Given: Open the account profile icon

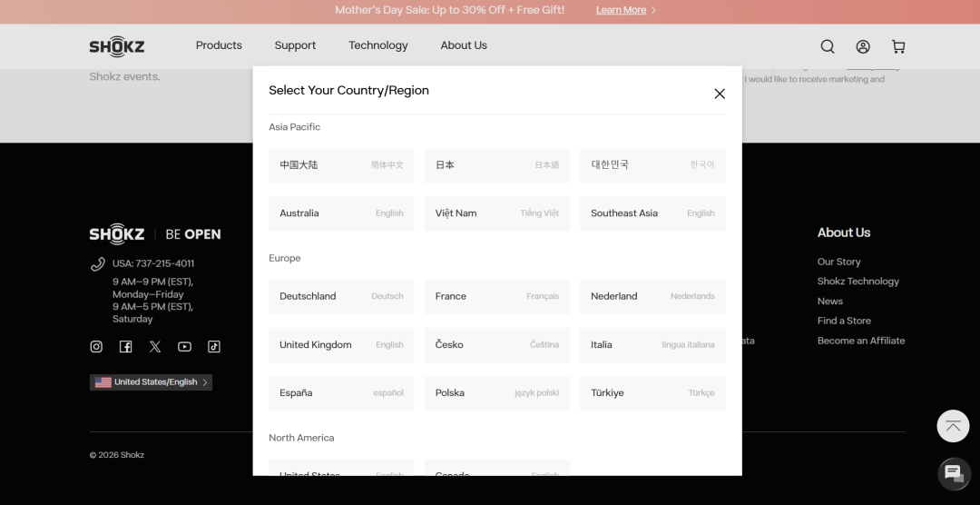Looking at the screenshot, I should pyautogui.click(x=863, y=46).
